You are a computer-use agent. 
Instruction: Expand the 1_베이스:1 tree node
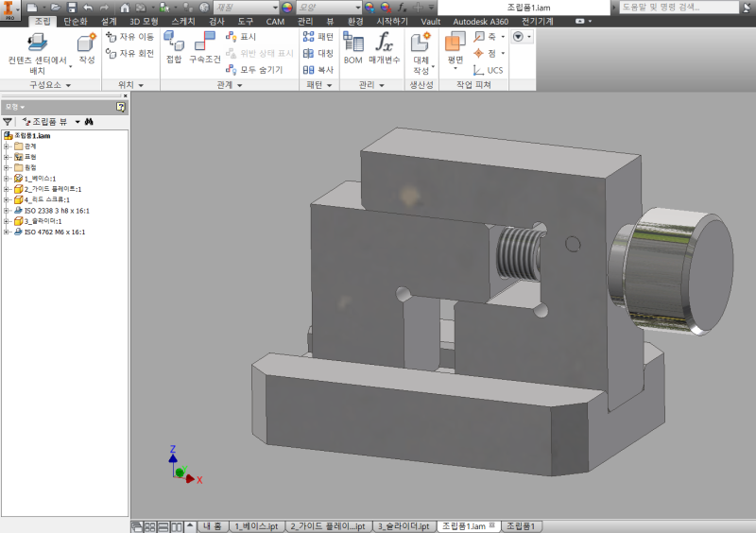pyautogui.click(x=7, y=178)
